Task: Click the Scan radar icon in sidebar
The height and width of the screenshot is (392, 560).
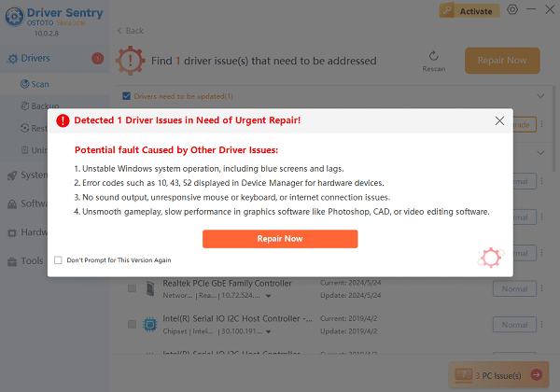Action: point(24,84)
